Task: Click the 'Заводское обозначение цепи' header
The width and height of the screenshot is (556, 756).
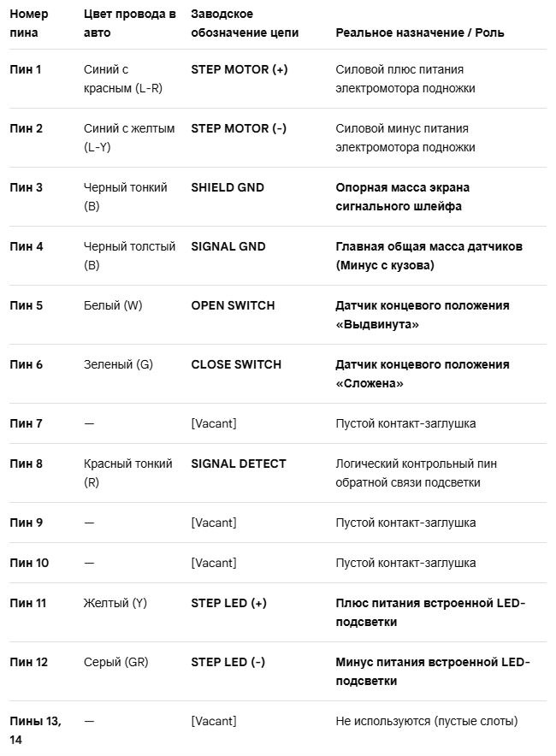Action: click(245, 23)
